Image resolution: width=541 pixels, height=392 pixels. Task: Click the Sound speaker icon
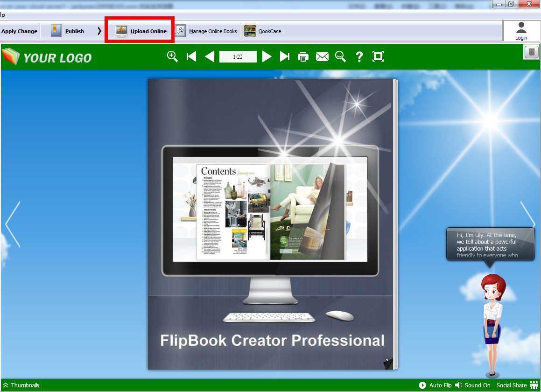(458, 385)
